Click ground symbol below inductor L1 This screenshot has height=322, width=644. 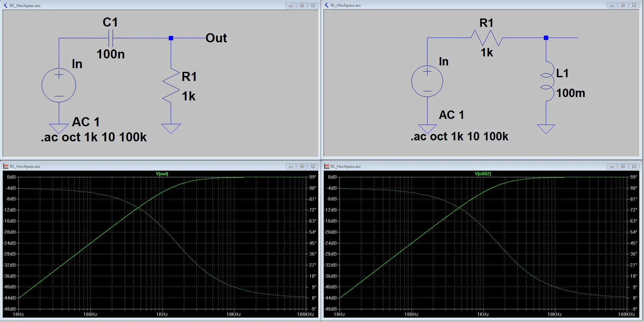(x=546, y=129)
